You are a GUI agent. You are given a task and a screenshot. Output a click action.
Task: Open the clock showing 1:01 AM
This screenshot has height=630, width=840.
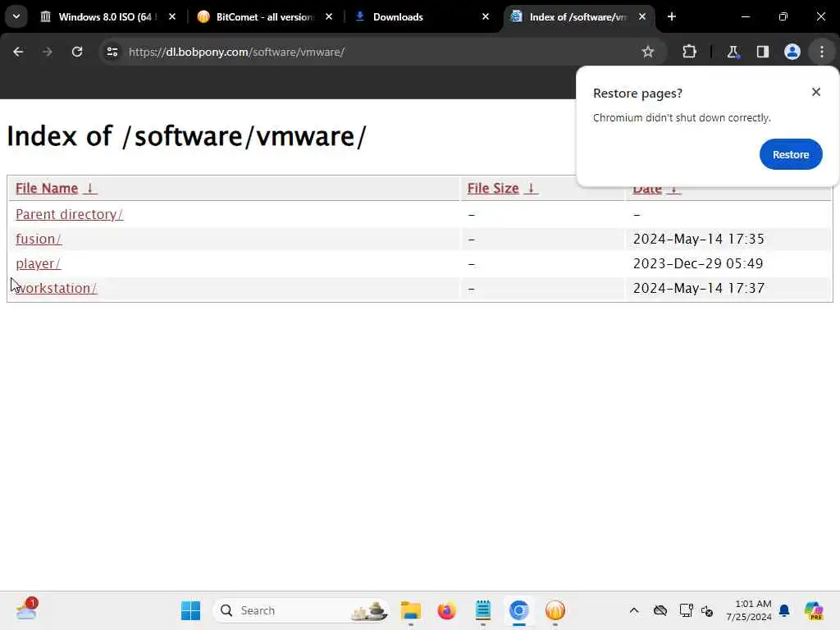pos(748,610)
